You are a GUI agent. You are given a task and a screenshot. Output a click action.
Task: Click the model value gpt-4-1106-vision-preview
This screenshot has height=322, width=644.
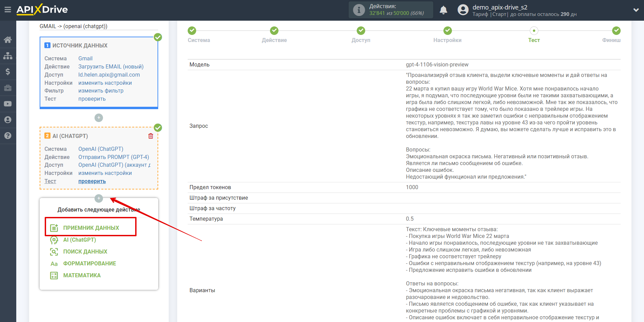pyautogui.click(x=437, y=64)
